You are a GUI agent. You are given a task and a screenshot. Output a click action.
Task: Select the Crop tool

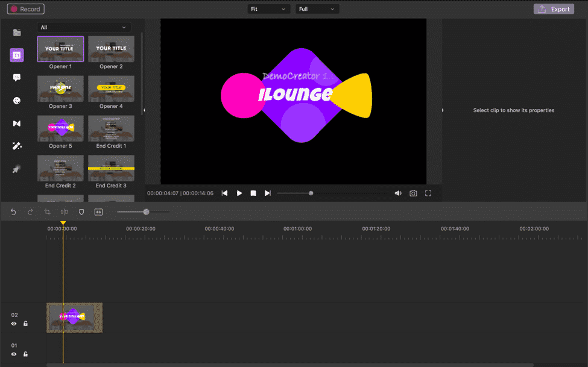(47, 212)
